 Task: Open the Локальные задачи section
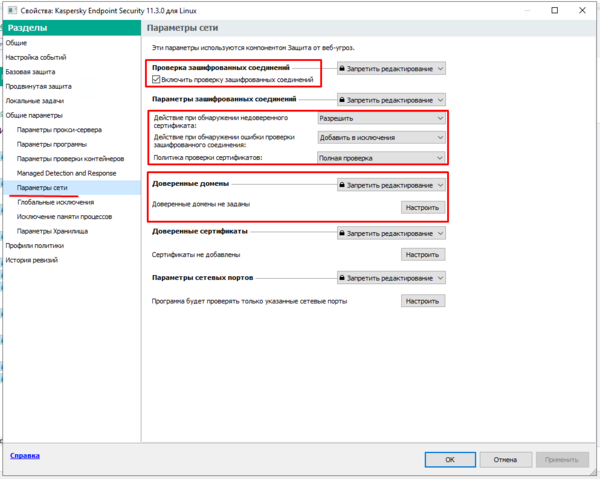pos(34,101)
